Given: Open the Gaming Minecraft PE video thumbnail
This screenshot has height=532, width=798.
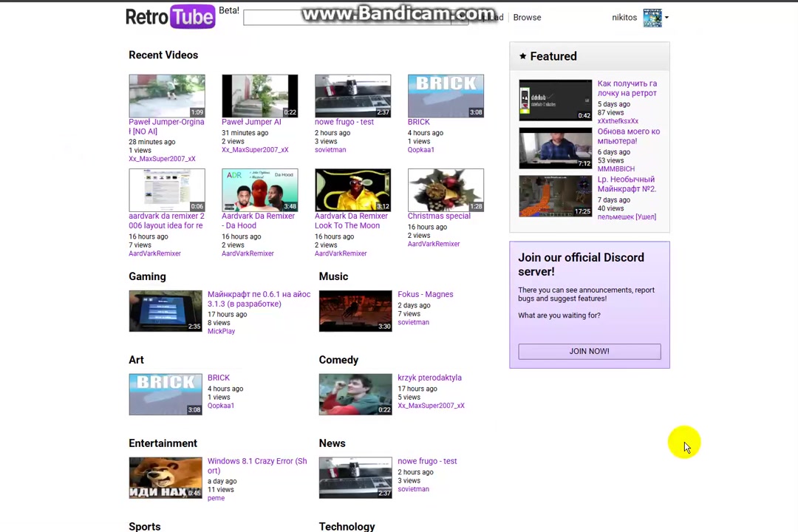Looking at the screenshot, I should (x=166, y=310).
